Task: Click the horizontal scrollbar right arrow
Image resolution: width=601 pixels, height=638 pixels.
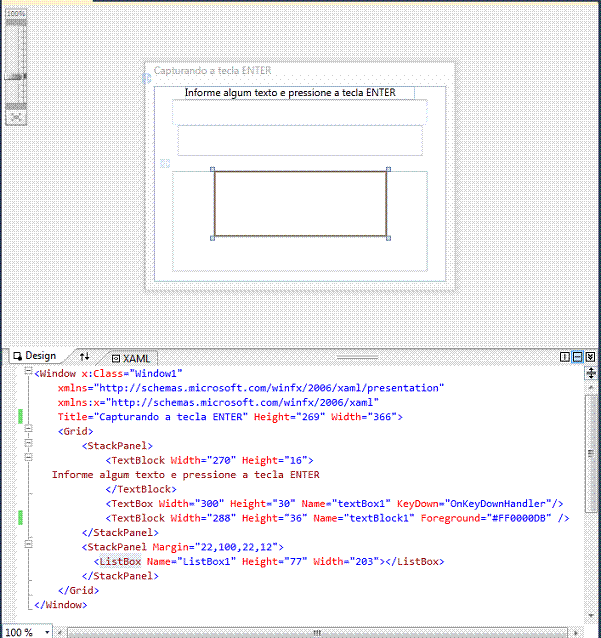Action: click(575, 632)
